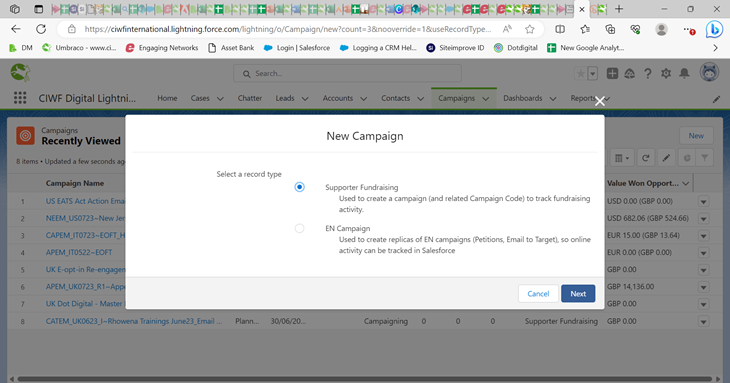730x383 pixels.
Task: Open the Chatter tab
Action: (250, 98)
